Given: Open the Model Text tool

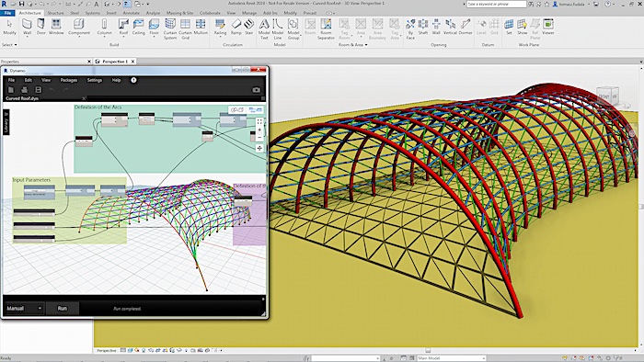Looking at the screenshot, I should 264,28.
